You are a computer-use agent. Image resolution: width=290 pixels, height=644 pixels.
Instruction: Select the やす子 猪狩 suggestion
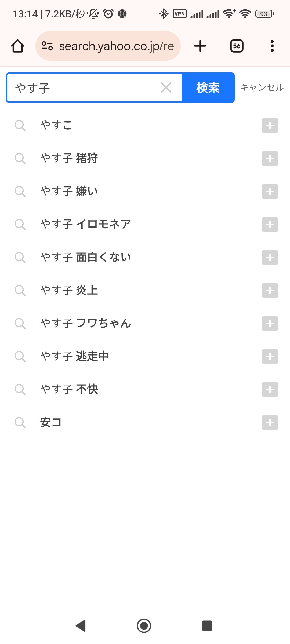(x=69, y=158)
